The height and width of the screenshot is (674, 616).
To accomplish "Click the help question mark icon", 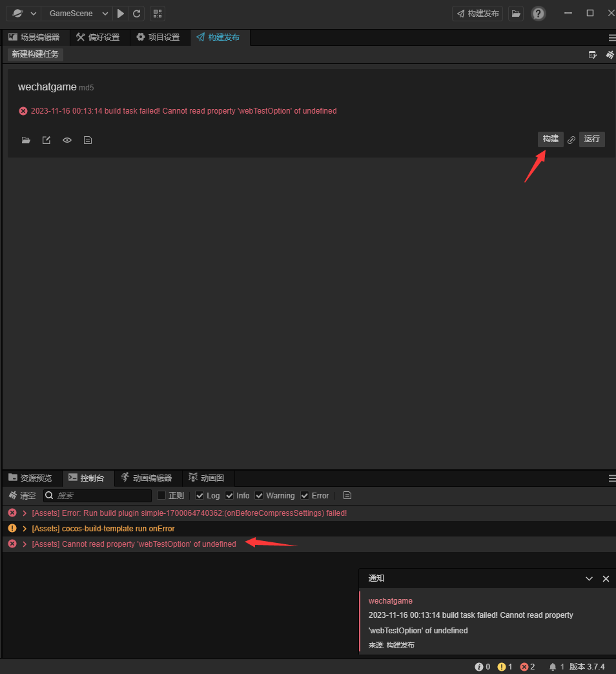I will pos(539,14).
